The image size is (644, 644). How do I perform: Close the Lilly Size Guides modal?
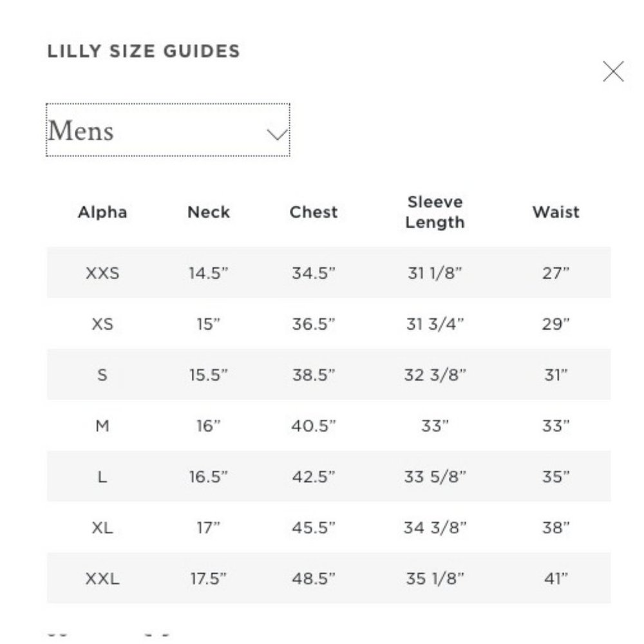(x=613, y=71)
